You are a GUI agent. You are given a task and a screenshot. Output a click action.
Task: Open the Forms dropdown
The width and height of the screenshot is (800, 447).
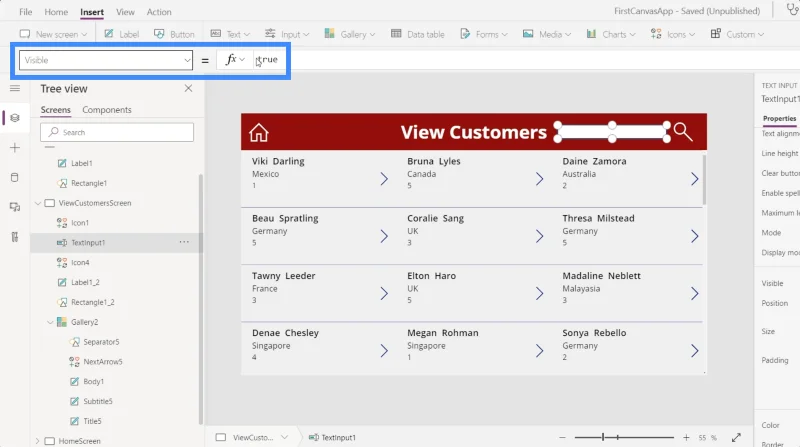[x=484, y=34]
